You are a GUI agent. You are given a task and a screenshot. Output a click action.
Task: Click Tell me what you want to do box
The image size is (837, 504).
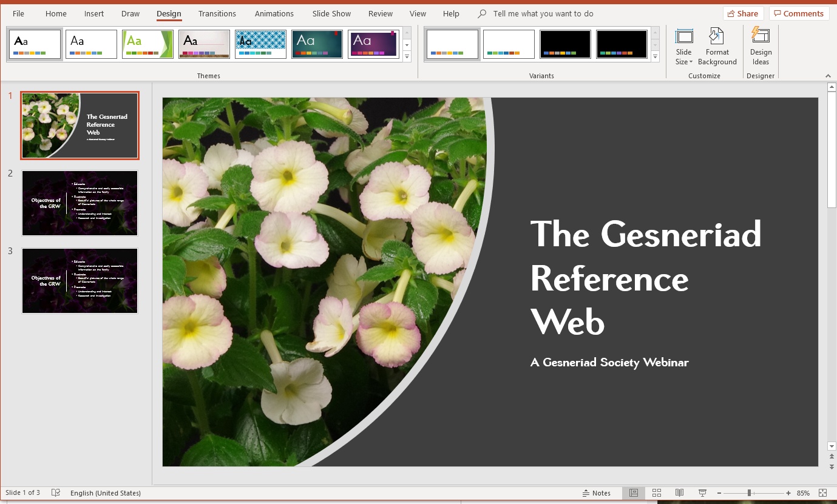click(x=543, y=13)
